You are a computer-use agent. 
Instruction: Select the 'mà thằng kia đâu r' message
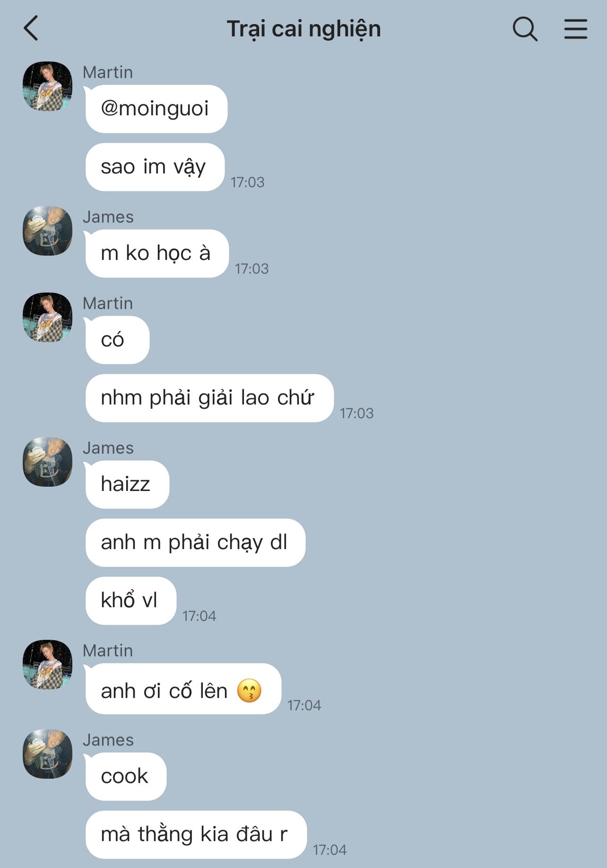pos(196,834)
